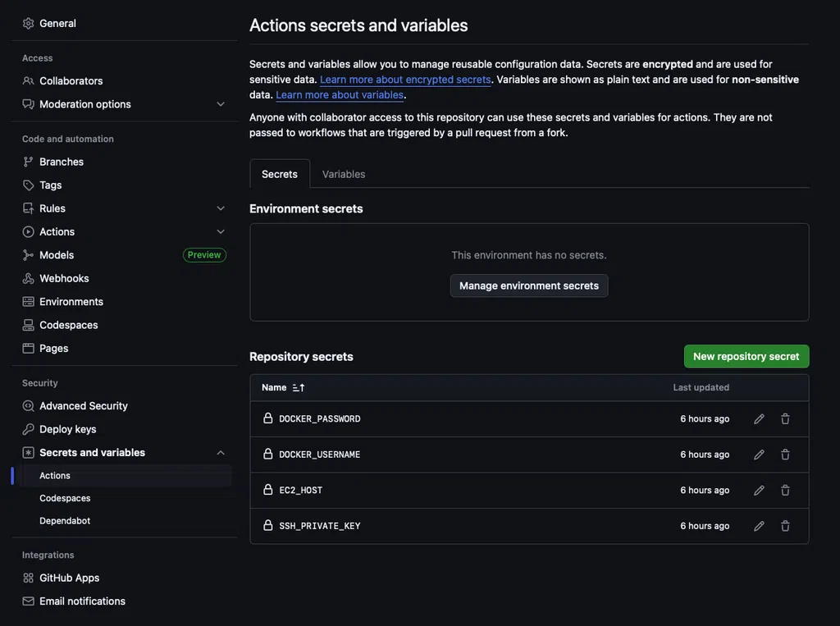840x626 pixels.
Task: Open Learn more about variables link
Action: pos(340,95)
